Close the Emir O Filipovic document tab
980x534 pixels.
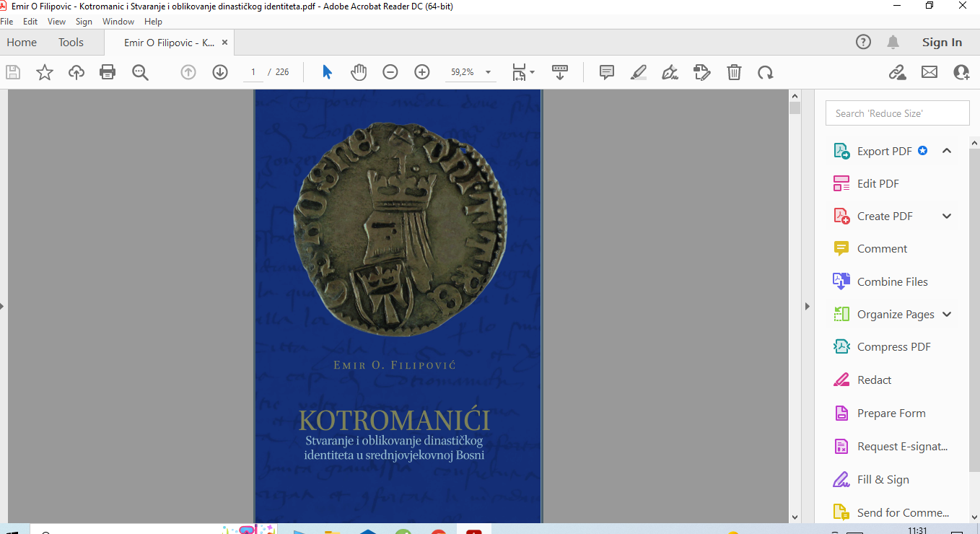pyautogui.click(x=224, y=43)
